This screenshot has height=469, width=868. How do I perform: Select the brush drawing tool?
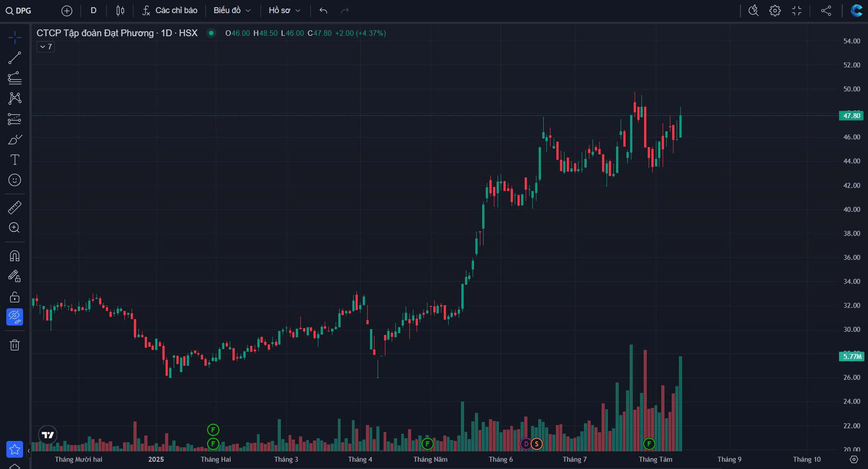coord(14,139)
